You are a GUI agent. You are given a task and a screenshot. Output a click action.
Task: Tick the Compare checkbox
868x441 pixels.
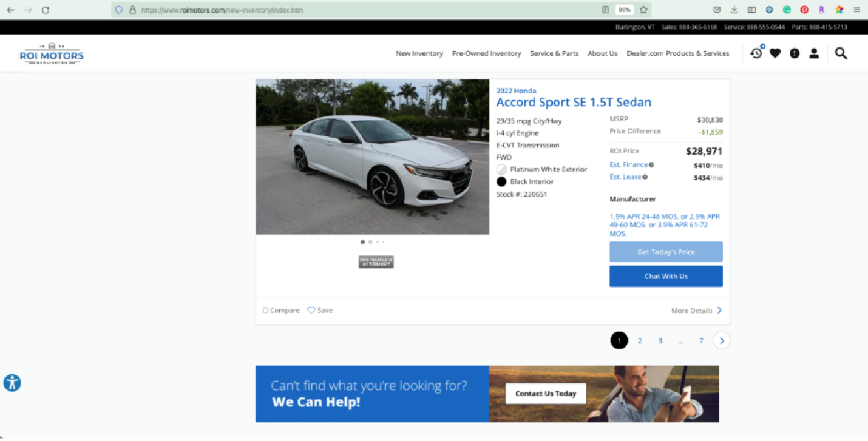[x=265, y=310]
